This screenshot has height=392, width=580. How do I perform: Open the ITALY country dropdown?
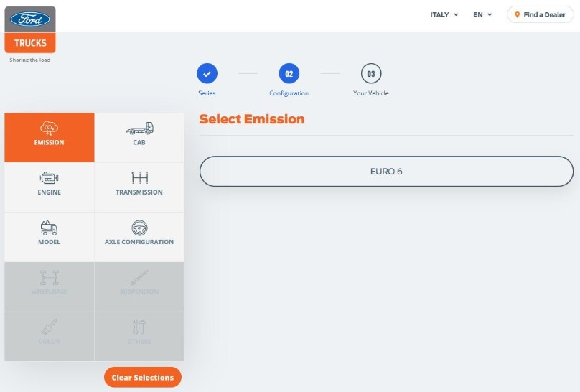[444, 15]
